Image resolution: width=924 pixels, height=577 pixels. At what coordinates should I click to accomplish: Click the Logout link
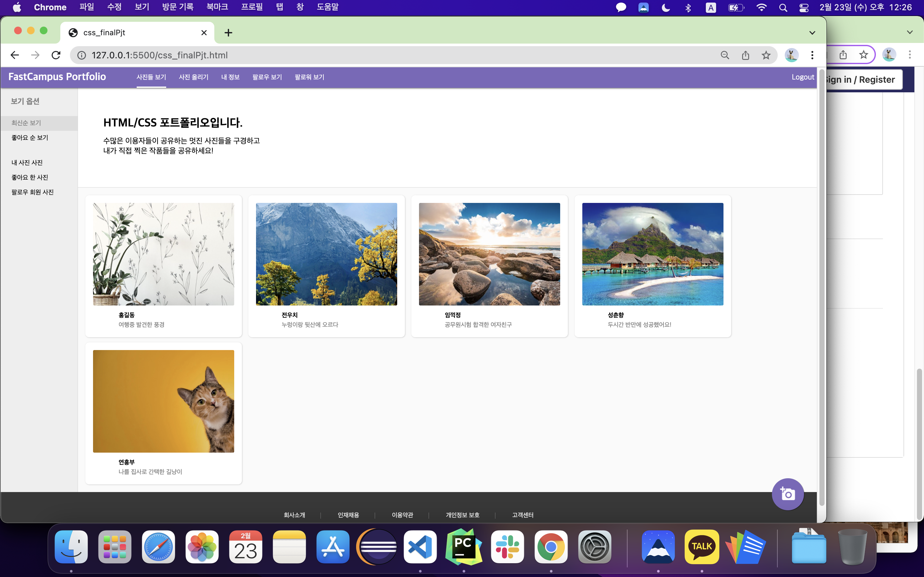pyautogui.click(x=803, y=77)
